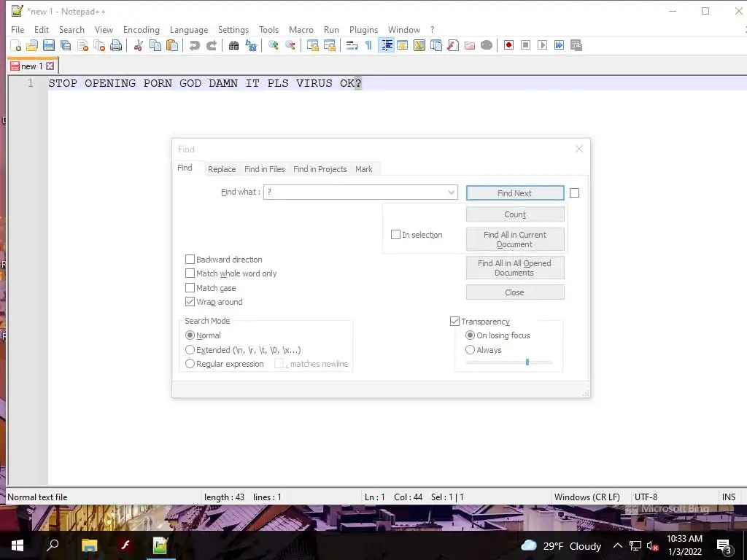Switch to Find in Files tab
The height and width of the screenshot is (560, 747).
point(264,169)
